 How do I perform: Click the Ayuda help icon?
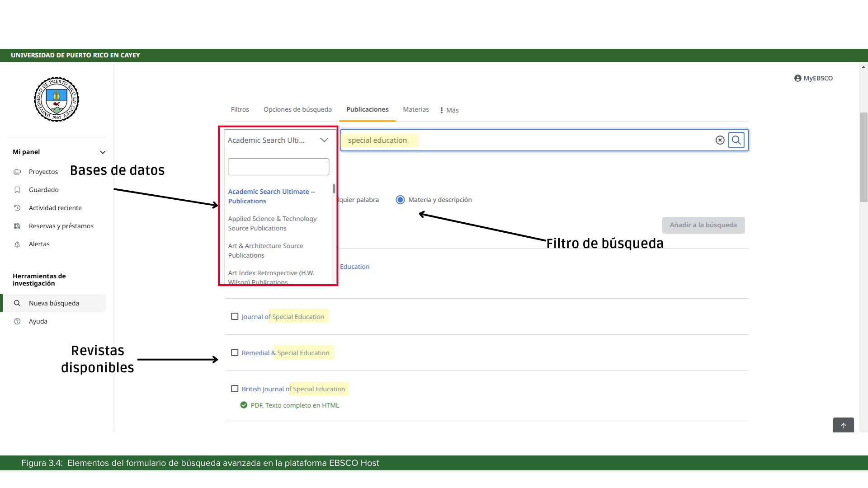point(17,321)
